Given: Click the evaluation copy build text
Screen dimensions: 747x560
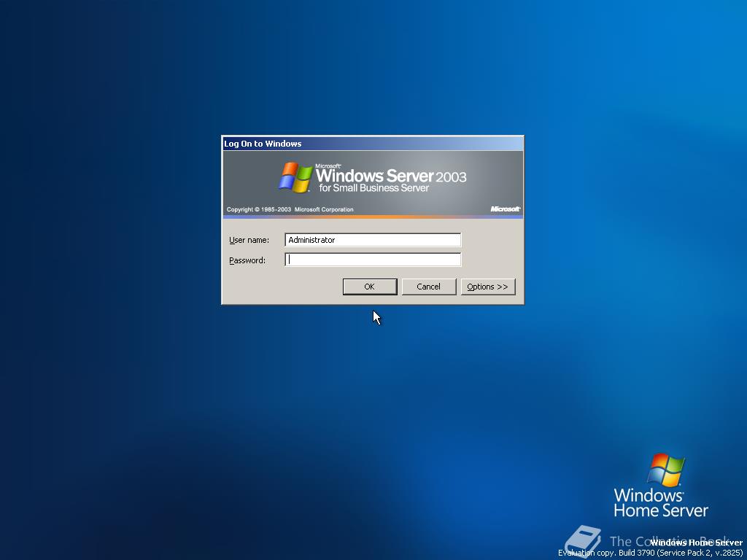Looking at the screenshot, I should click(649, 552).
